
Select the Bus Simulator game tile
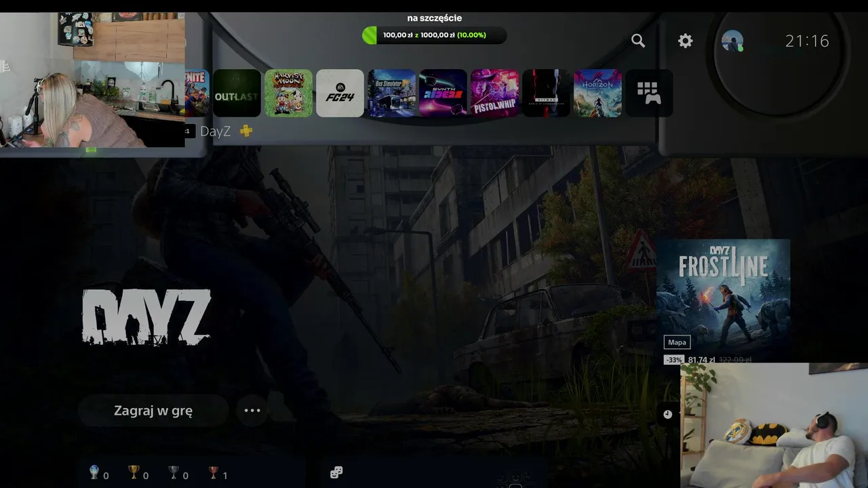[x=391, y=93]
